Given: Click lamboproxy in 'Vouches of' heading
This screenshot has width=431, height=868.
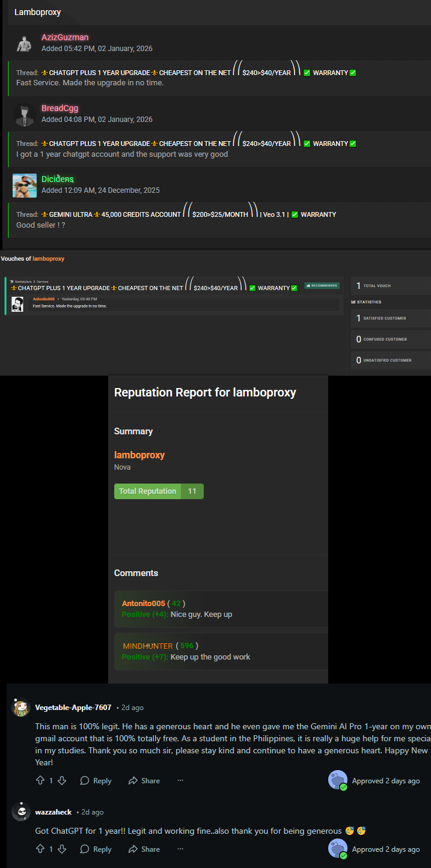Looking at the screenshot, I should [x=49, y=259].
